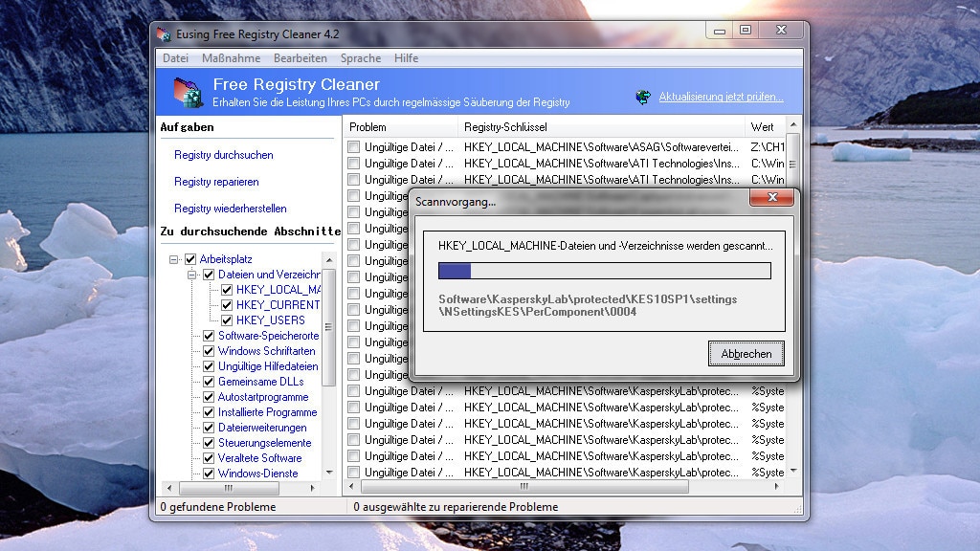Click the tree panel scroll-down arrow
The image size is (980, 551).
point(329,473)
